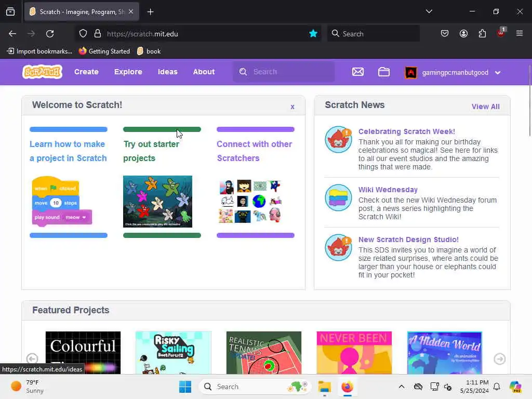Image resolution: width=532 pixels, height=399 pixels.
Task: Reload the page with the refresh icon
Action: pos(50,34)
